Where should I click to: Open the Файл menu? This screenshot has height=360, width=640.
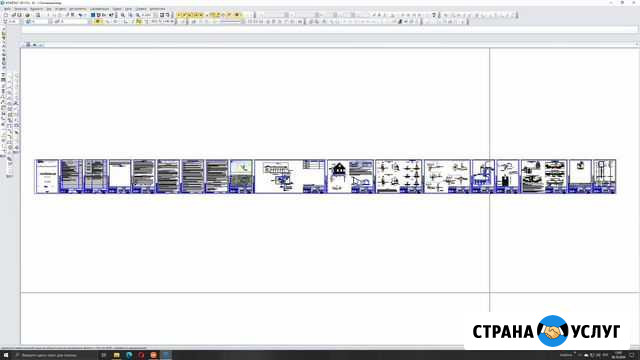pyautogui.click(x=7, y=9)
